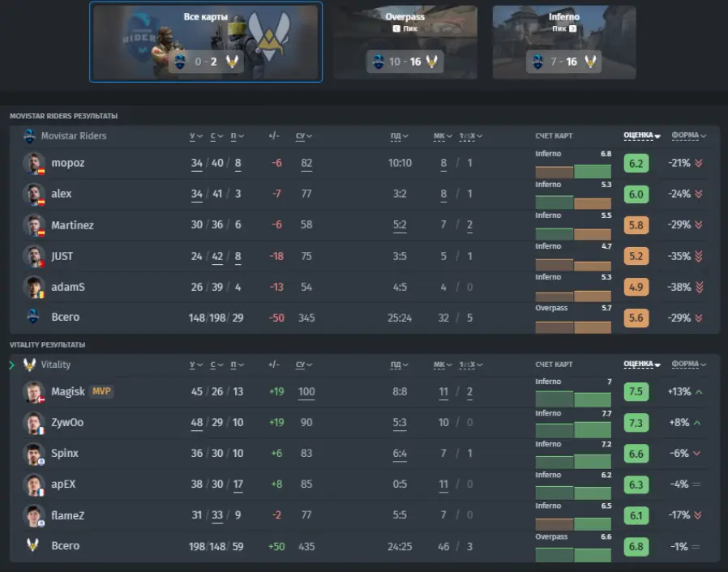Open flameZ player avatar
This screenshot has height=572, width=728.
click(x=34, y=515)
